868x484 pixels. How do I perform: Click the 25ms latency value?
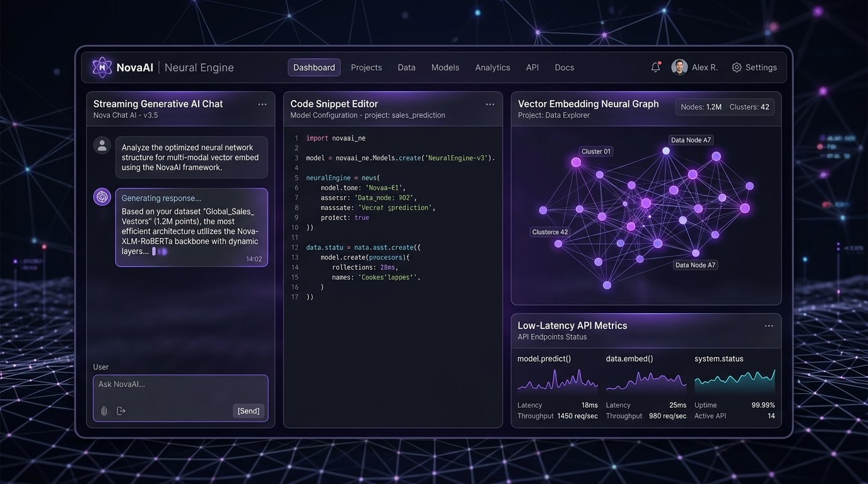pyautogui.click(x=678, y=405)
